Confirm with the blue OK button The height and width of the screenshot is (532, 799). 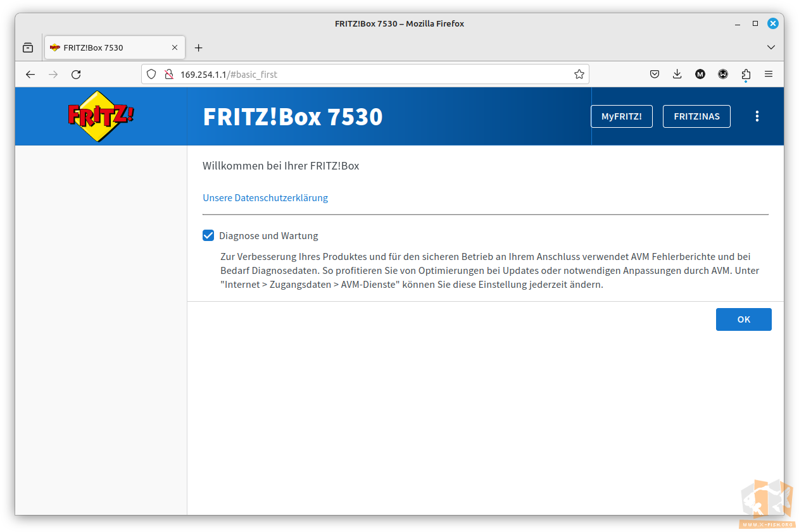pos(744,319)
